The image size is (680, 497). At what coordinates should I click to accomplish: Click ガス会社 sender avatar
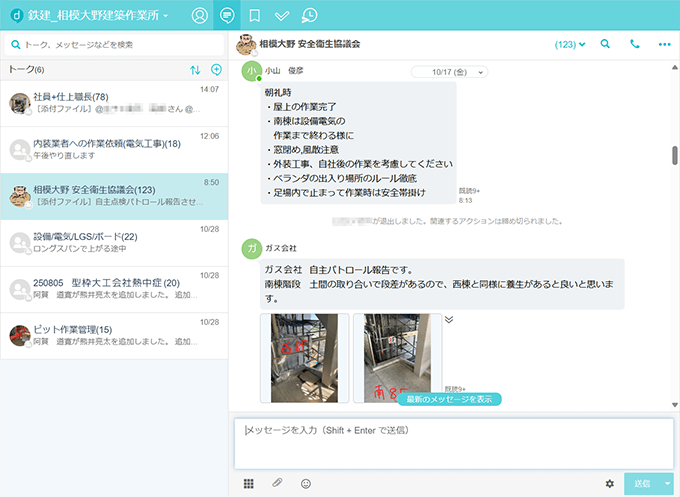tap(252, 249)
